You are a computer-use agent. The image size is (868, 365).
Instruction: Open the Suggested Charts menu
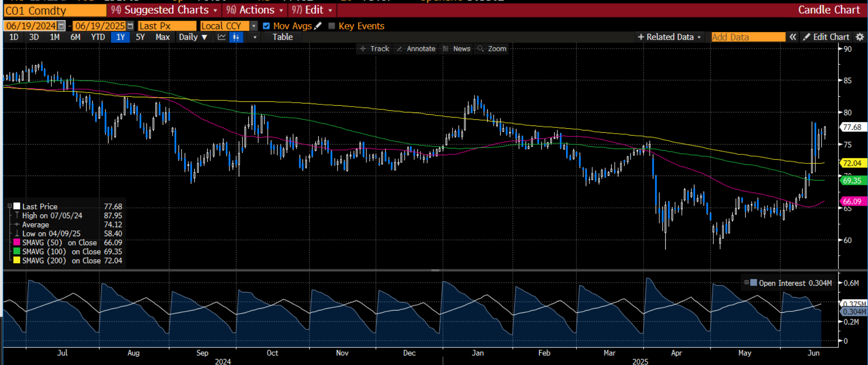164,10
